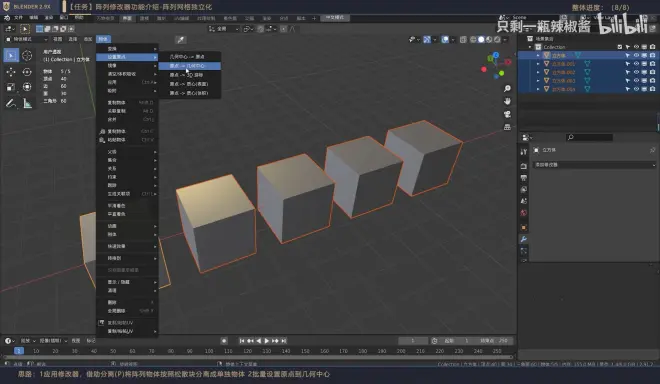Choose Geometry to Origin menu entry

pos(190,56)
